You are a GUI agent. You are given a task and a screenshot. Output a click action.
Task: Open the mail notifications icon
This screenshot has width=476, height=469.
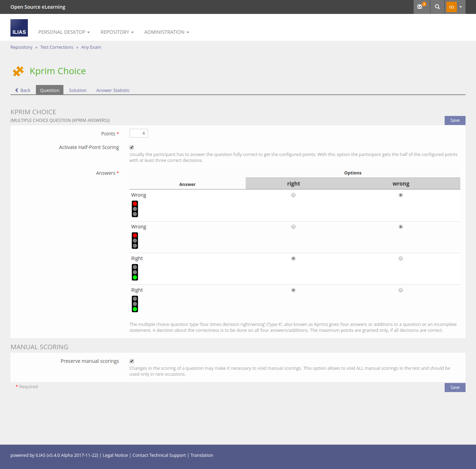(x=421, y=7)
